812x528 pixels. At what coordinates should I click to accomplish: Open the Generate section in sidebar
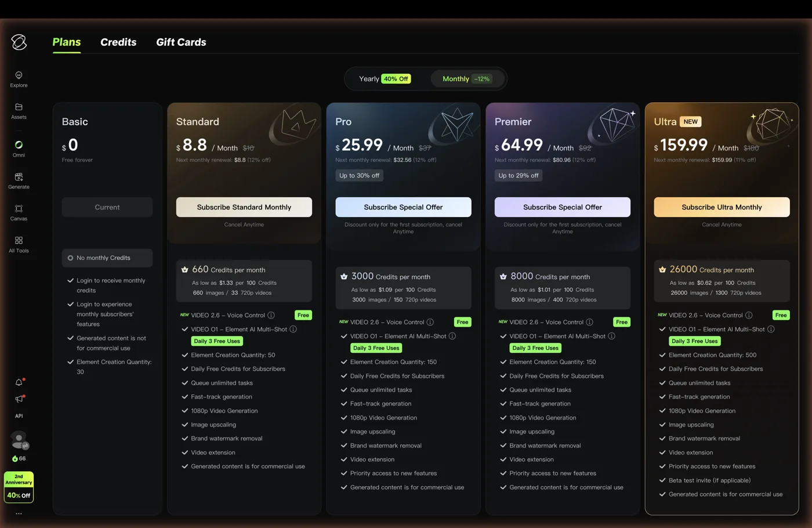coord(19,180)
